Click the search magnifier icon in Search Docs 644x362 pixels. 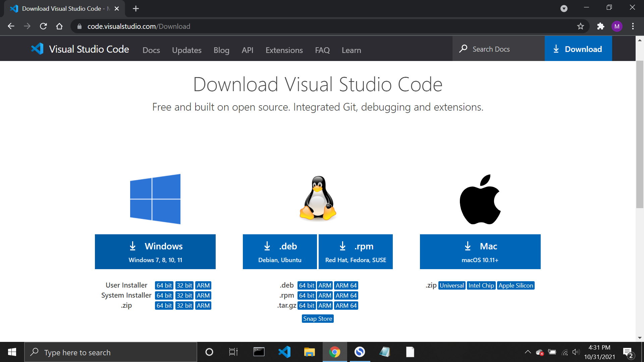click(x=463, y=49)
